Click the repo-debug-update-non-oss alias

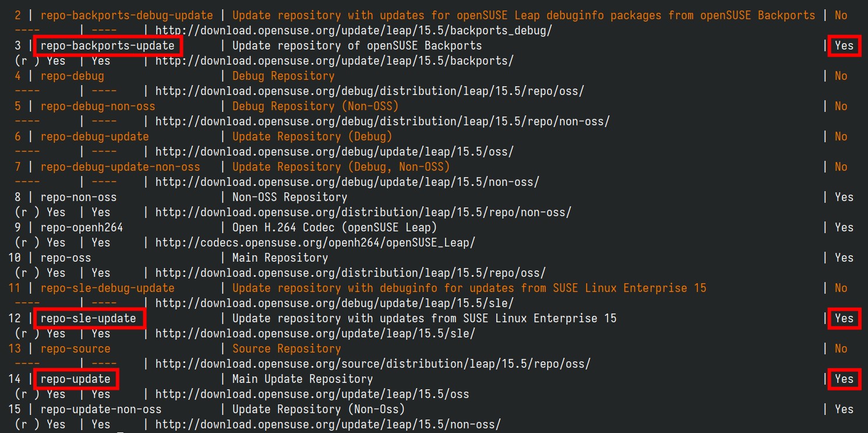tap(120, 167)
